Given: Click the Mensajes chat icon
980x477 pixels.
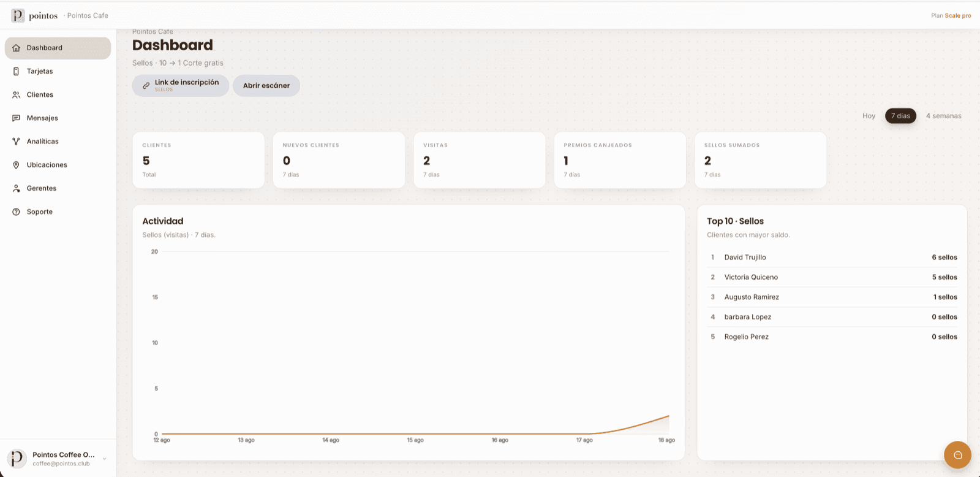Looking at the screenshot, I should click(x=17, y=118).
